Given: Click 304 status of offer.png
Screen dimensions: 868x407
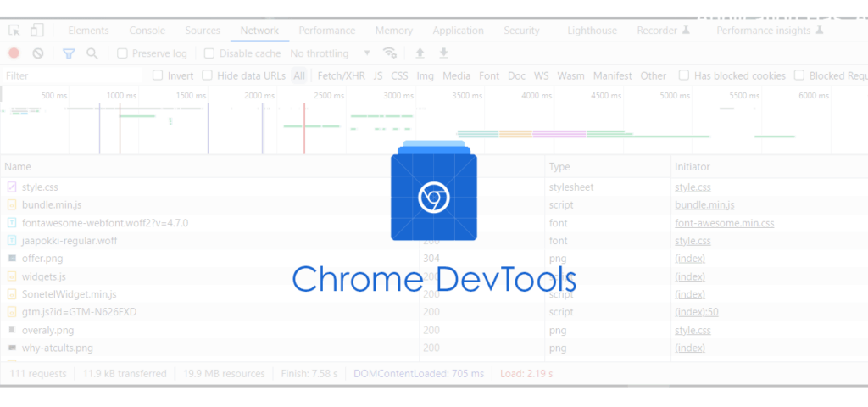Looking at the screenshot, I should [x=431, y=258].
